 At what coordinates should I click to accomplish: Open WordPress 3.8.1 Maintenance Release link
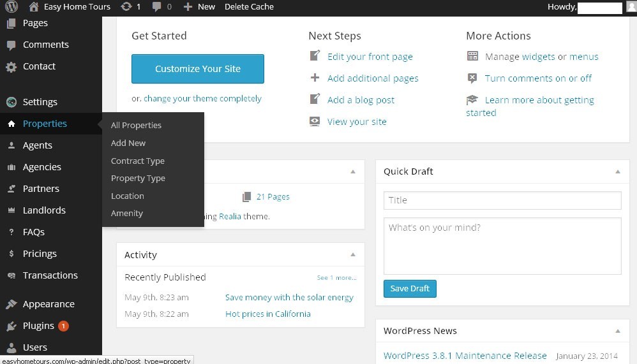pyautogui.click(x=465, y=356)
